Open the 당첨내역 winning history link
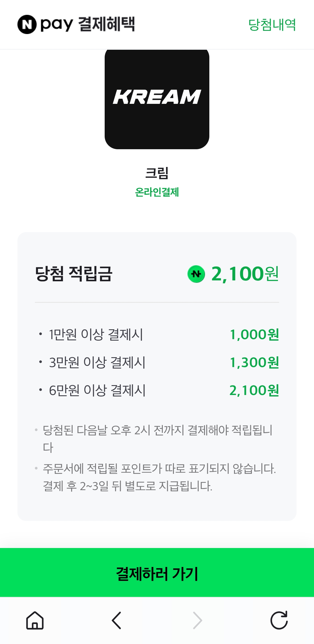This screenshot has height=644, width=314. pos(272,25)
